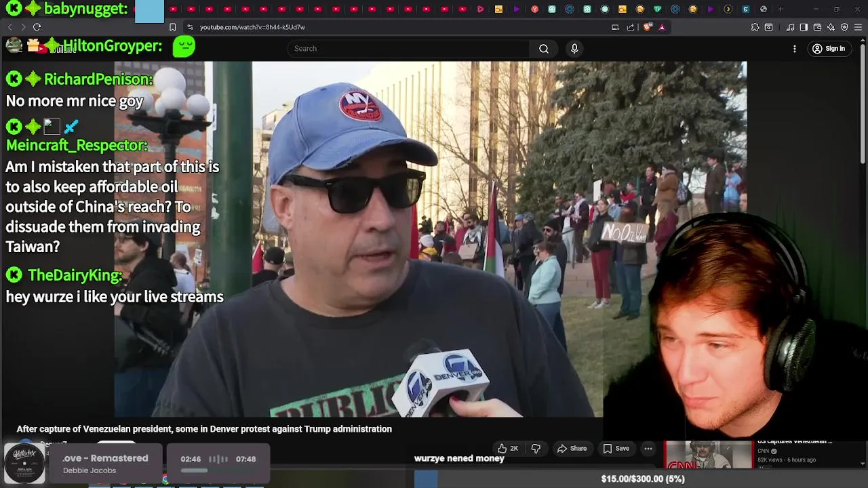Click the YouTube search magnifier button

[544, 48]
